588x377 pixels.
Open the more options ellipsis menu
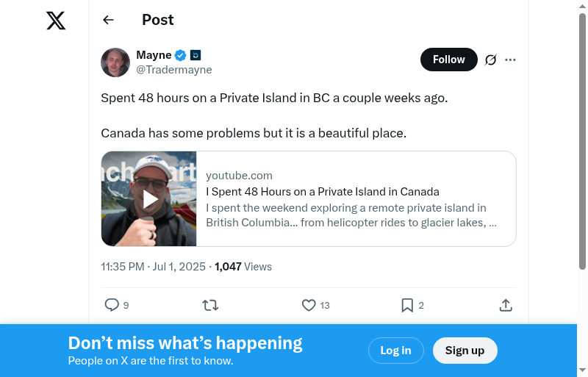click(511, 60)
